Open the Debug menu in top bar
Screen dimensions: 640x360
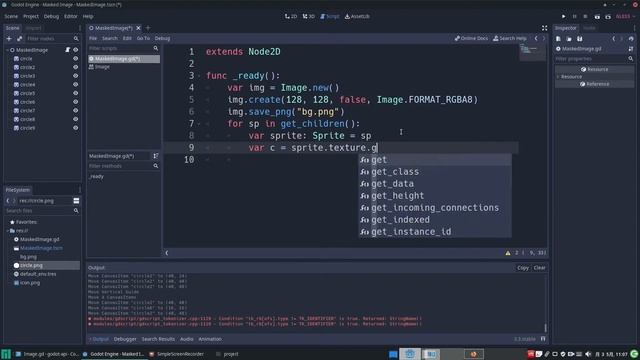click(x=51, y=17)
